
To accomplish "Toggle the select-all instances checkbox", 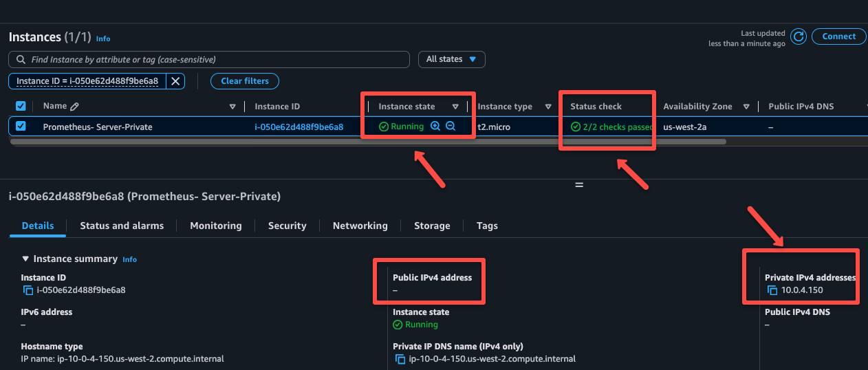I will (x=21, y=106).
